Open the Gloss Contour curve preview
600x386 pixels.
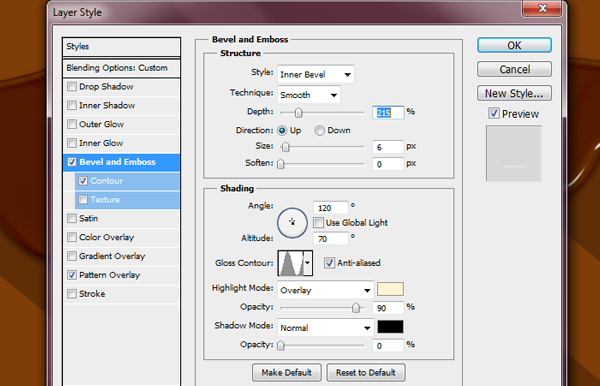point(290,263)
